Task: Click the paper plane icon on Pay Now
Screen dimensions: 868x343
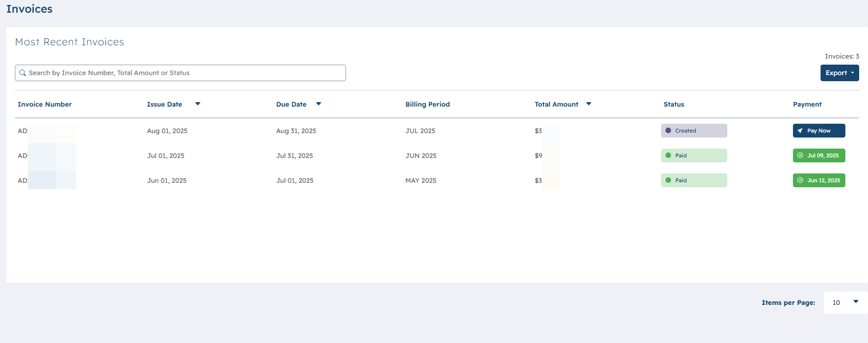Action: pyautogui.click(x=800, y=131)
